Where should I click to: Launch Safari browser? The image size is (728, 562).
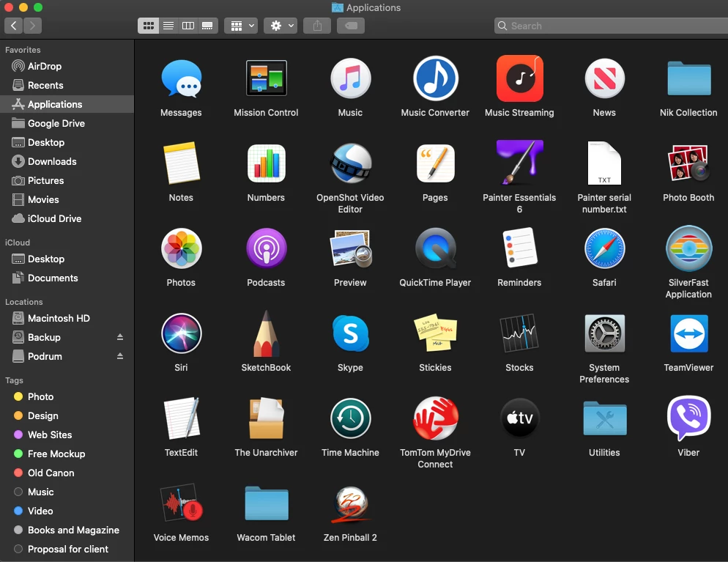[x=604, y=248]
